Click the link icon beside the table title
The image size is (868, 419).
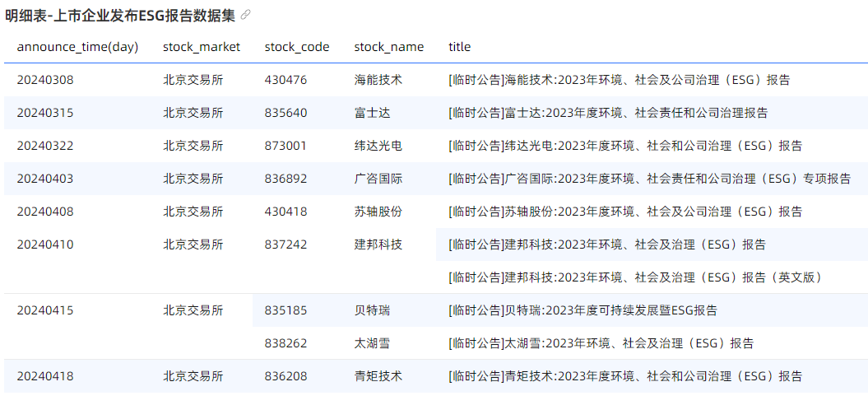(246, 15)
